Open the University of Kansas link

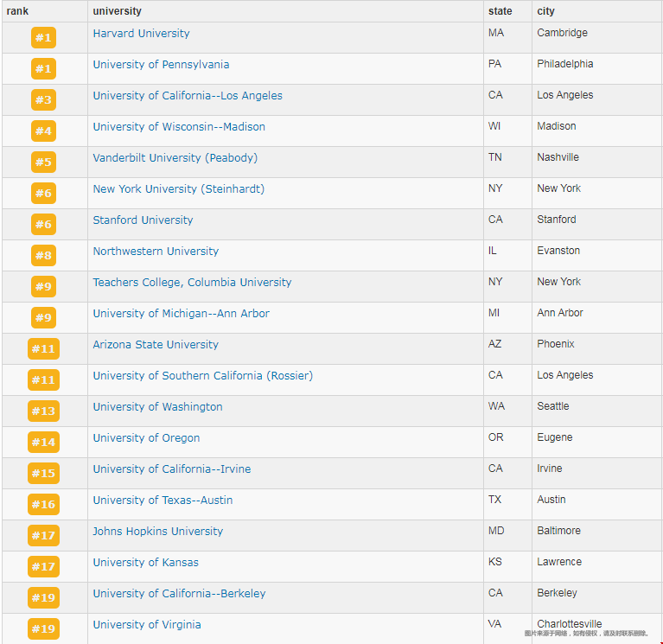coord(145,563)
